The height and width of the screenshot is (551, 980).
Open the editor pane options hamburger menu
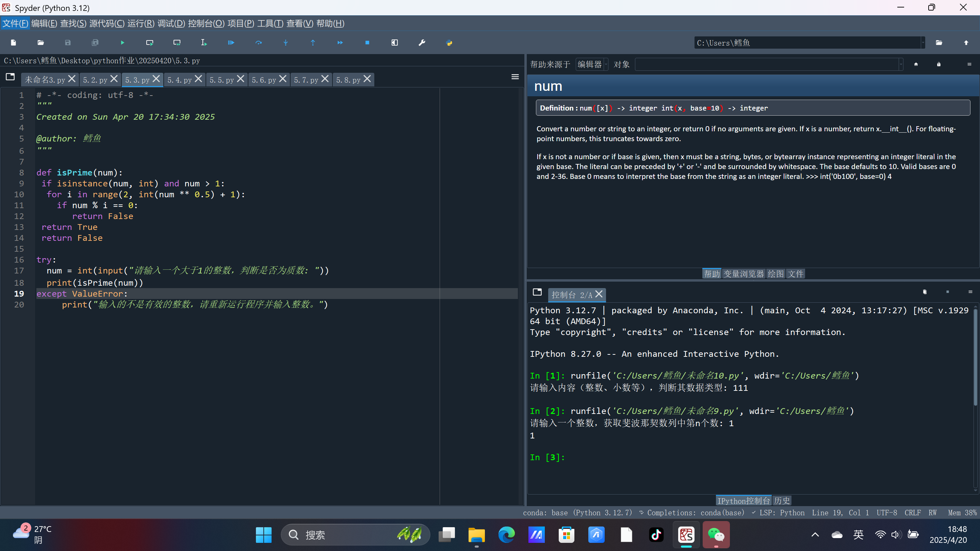(515, 77)
